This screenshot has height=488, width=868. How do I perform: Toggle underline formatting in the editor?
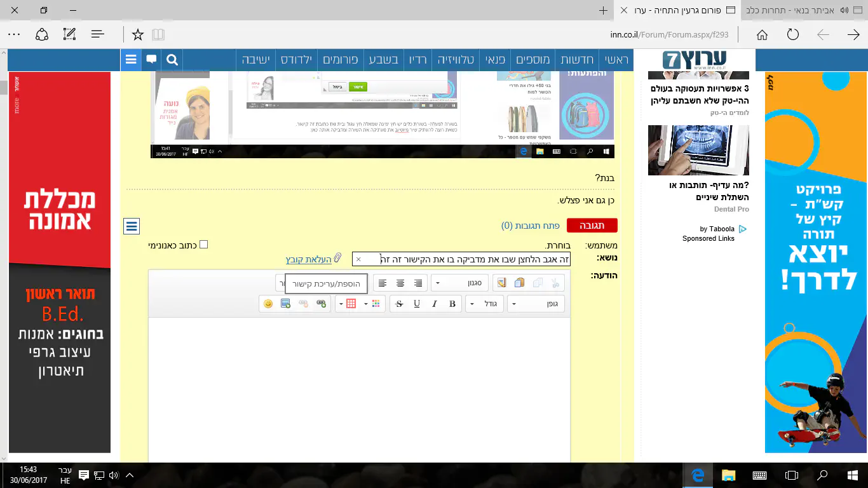point(417,304)
